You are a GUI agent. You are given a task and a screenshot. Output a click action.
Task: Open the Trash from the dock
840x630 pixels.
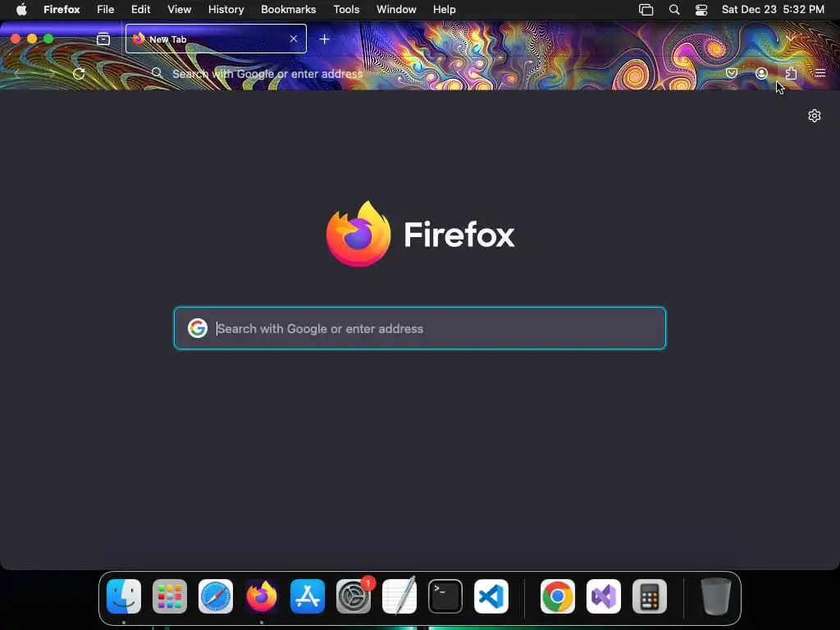coord(715,596)
